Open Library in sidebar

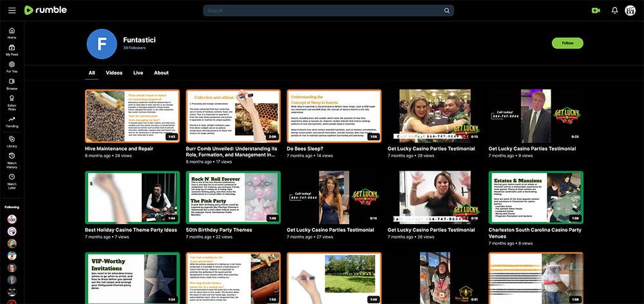[x=12, y=142]
